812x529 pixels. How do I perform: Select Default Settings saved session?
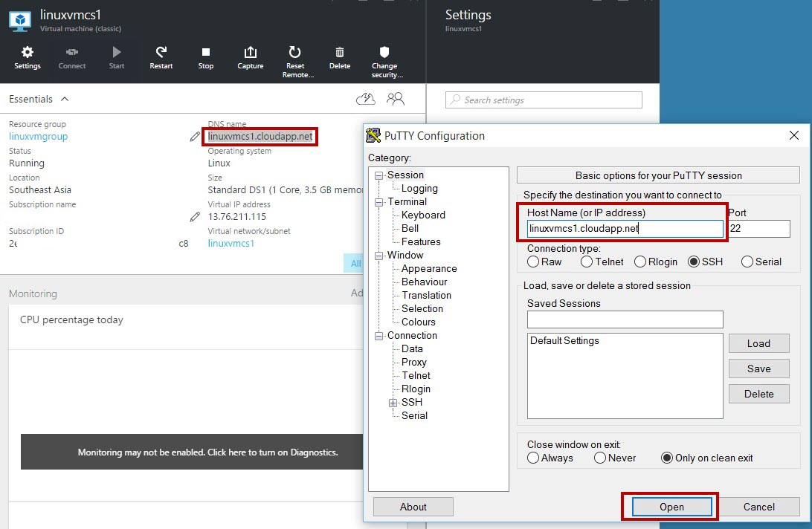point(564,340)
